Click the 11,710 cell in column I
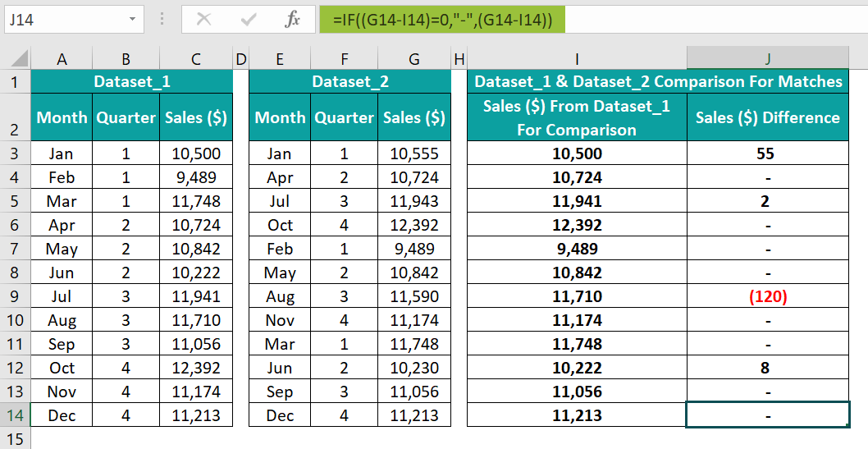The height and width of the screenshot is (449, 868). (577, 296)
